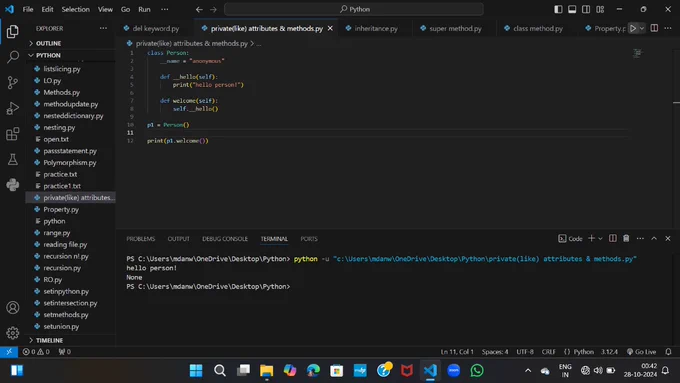
Task: Click Go Live in the status bar
Action: (641, 352)
